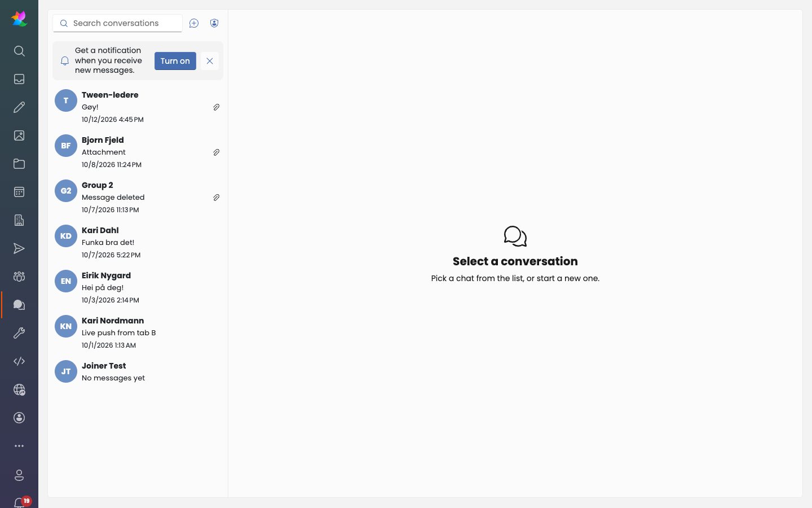Click the "Hei på deg!" message preview
Screen dimensions: 812x508
click(x=103, y=287)
